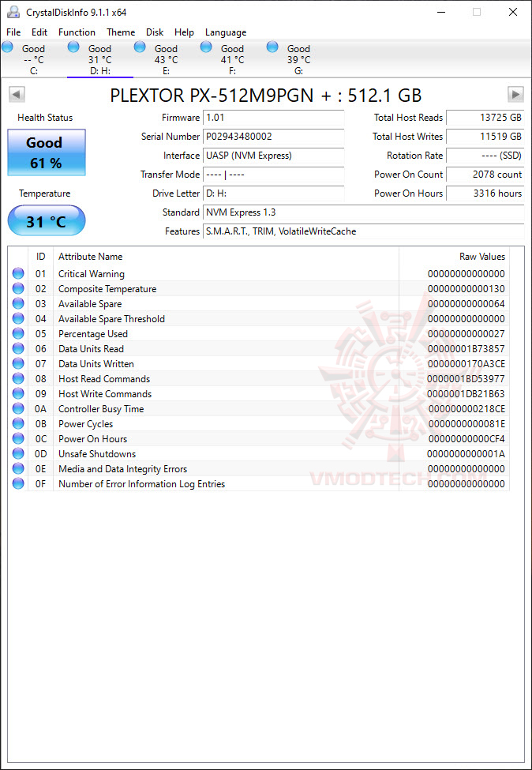
Task: Click Power On Hours value 3316 hours
Action: [485, 193]
